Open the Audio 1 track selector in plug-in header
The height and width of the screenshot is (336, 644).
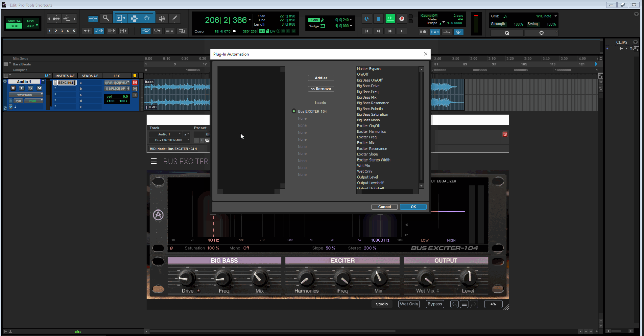pos(166,134)
